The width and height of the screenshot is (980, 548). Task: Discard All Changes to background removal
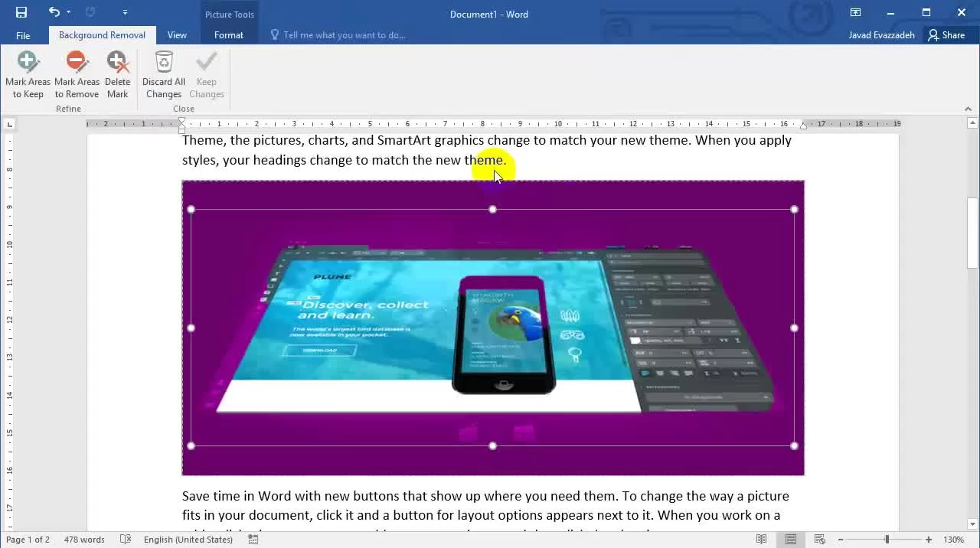(163, 75)
